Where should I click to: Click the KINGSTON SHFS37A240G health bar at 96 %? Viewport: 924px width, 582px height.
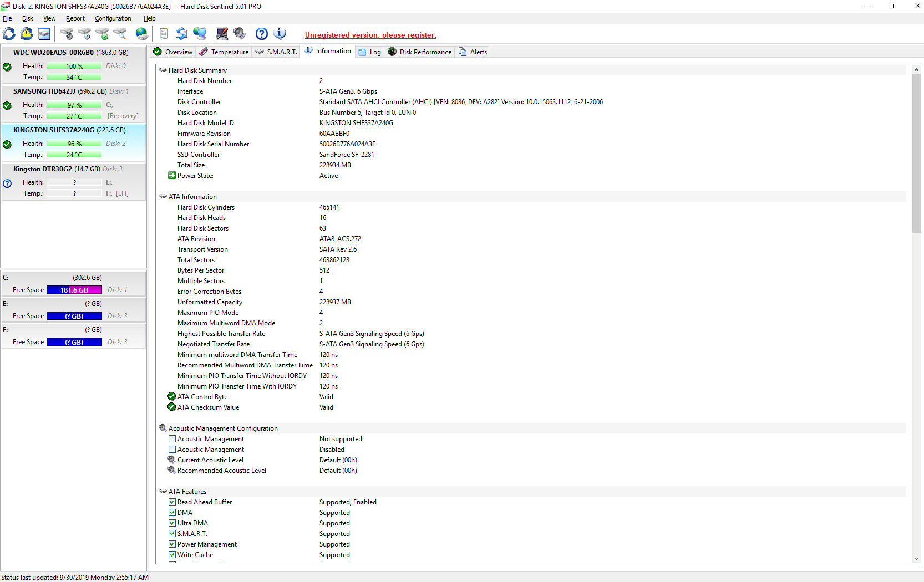(x=74, y=144)
